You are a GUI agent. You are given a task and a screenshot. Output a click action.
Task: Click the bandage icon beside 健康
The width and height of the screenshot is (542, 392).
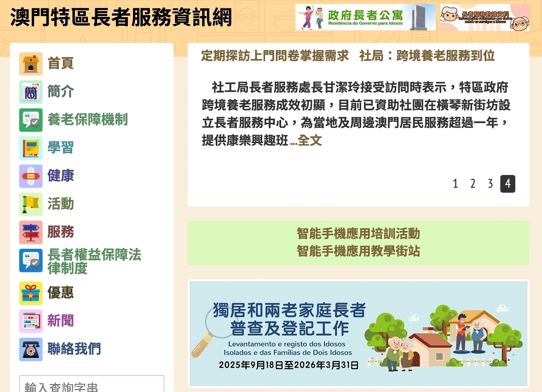[31, 176]
